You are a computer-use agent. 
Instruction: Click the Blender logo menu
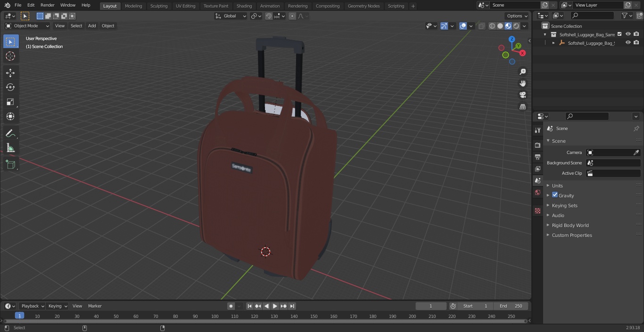pyautogui.click(x=8, y=5)
